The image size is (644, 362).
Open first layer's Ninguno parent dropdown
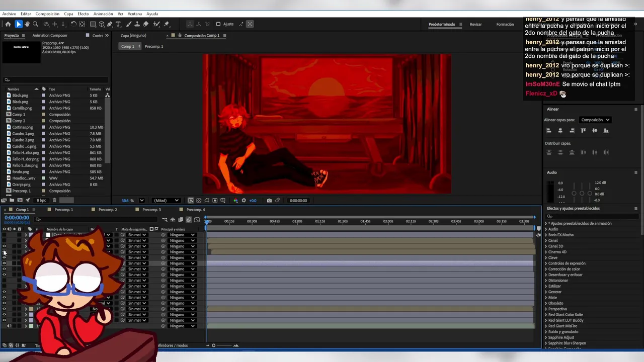(182, 235)
